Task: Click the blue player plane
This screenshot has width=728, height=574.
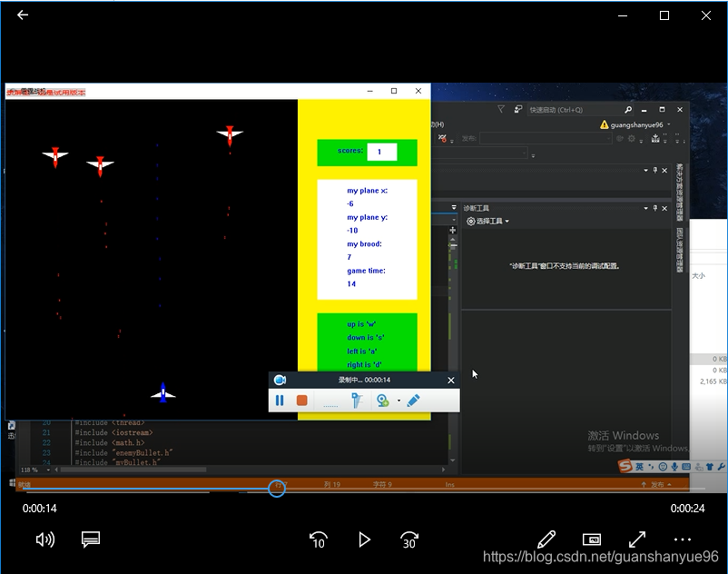Action: point(163,393)
